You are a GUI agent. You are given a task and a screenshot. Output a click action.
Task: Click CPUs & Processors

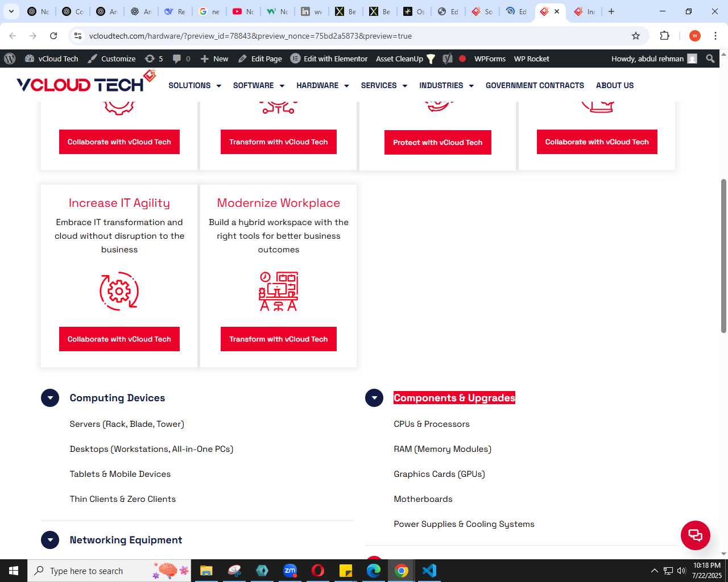click(432, 424)
